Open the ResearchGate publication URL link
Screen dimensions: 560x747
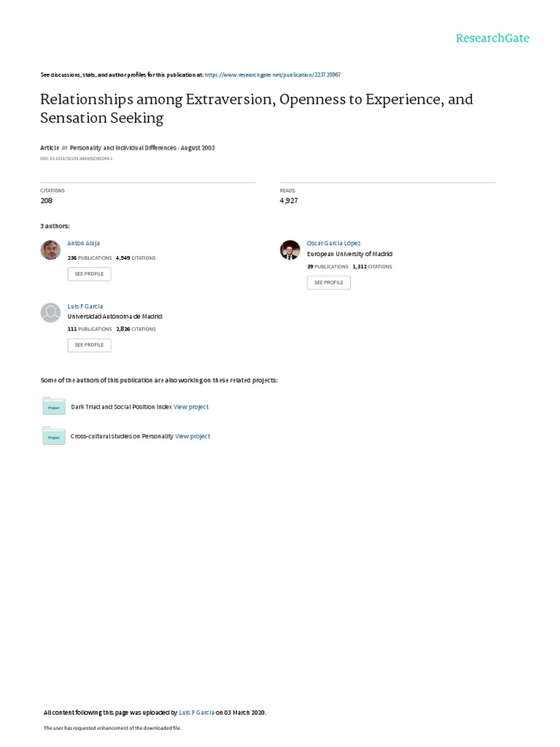273,75
